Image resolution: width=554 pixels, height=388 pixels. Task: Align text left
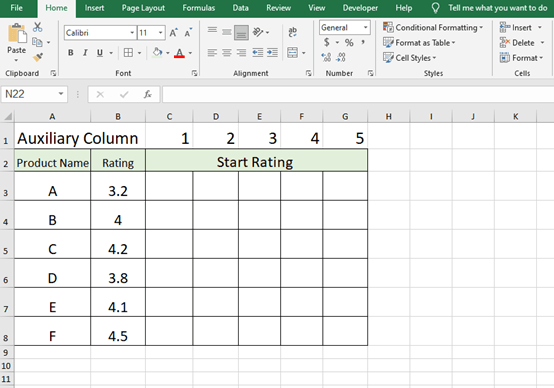click(x=212, y=53)
